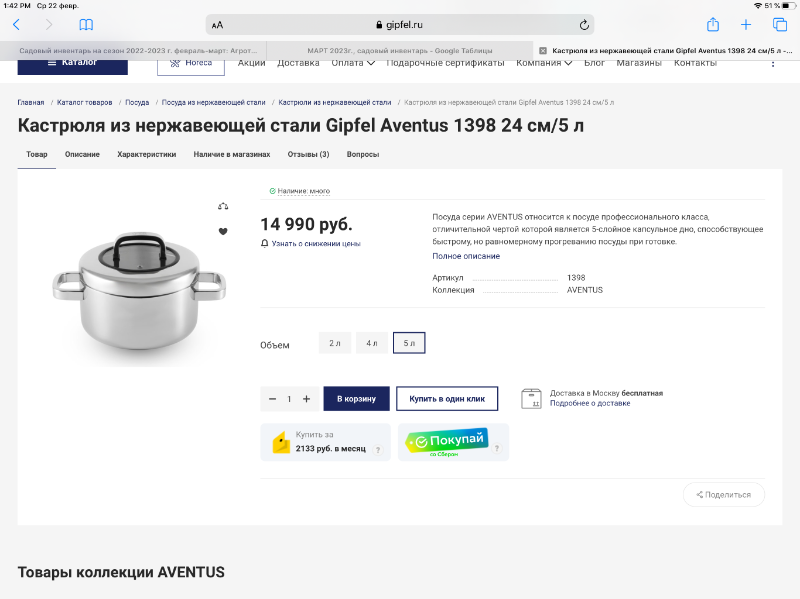Add the pot to favorites heart

(223, 231)
